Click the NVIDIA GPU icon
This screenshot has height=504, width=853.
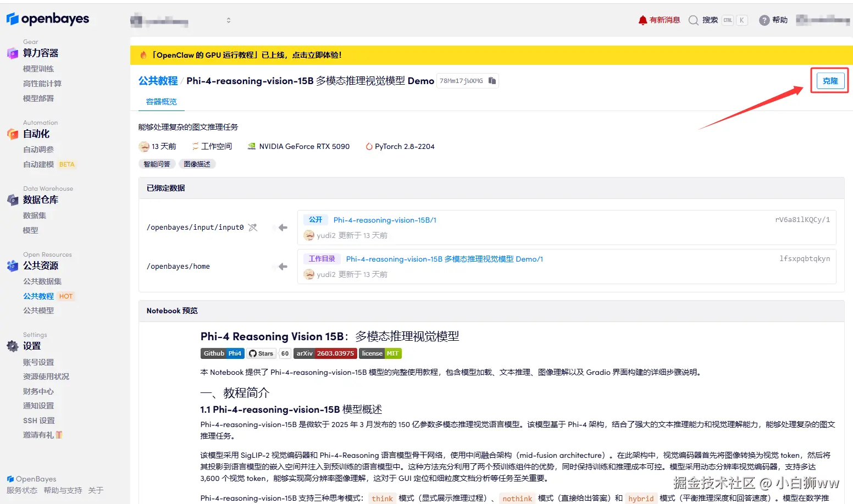coord(252,147)
